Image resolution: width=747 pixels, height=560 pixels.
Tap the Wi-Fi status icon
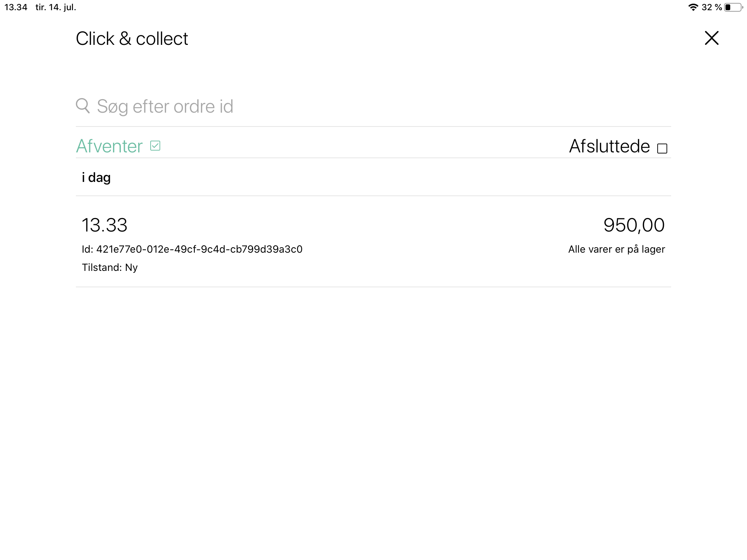click(x=693, y=7)
